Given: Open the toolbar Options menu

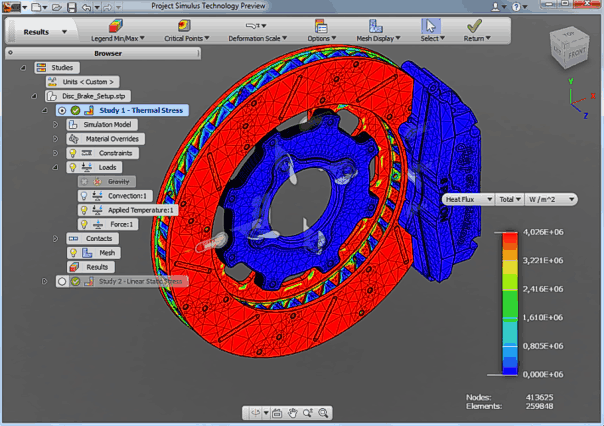Looking at the screenshot, I should (x=320, y=27).
